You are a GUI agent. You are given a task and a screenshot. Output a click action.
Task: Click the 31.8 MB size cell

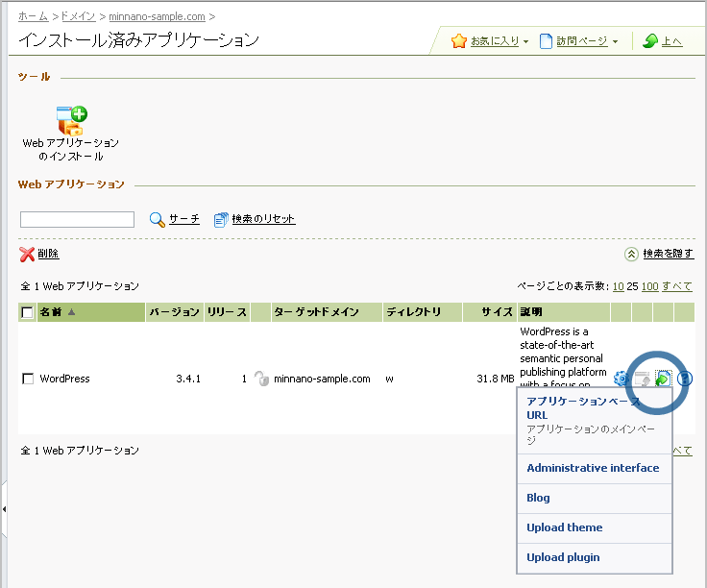(x=496, y=379)
